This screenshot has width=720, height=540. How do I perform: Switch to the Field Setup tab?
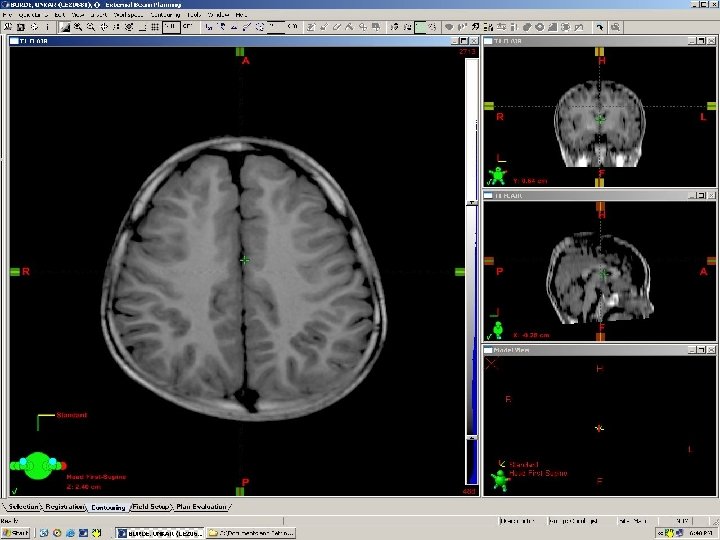pos(151,506)
